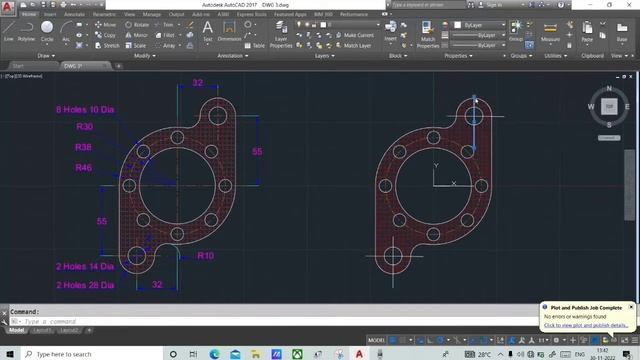The height and width of the screenshot is (360, 640).
Task: Click the Erase tool icon
Action: point(190,25)
